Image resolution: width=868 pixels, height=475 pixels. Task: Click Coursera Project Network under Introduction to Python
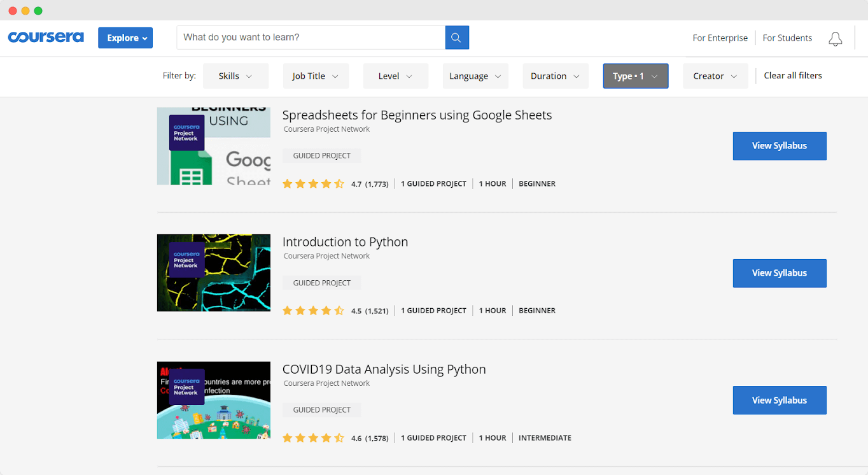pos(326,256)
